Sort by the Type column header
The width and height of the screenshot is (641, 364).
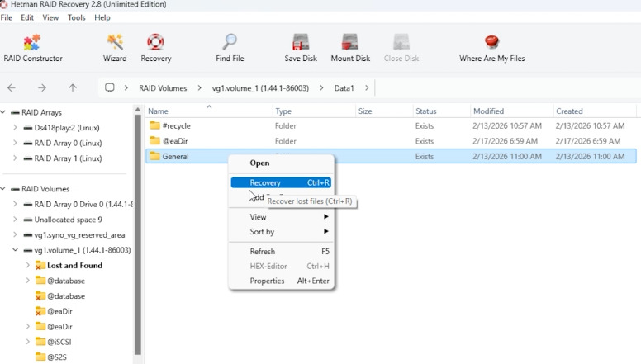pos(314,111)
